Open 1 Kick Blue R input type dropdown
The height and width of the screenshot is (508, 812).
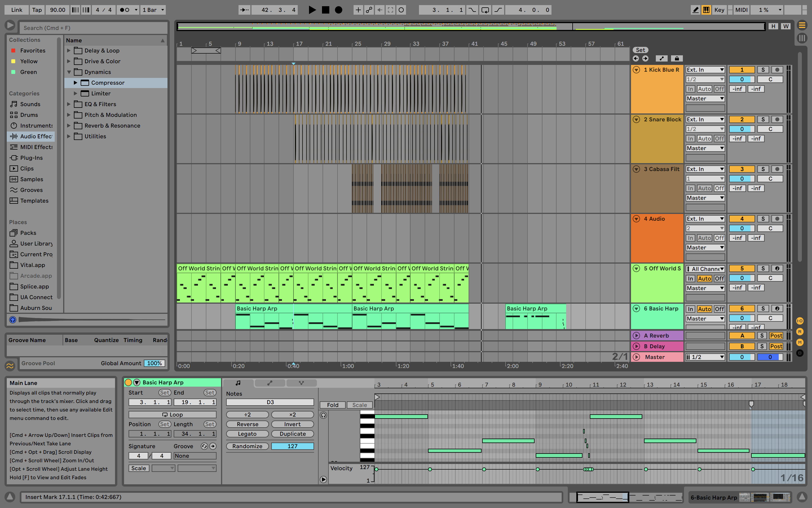click(x=705, y=69)
